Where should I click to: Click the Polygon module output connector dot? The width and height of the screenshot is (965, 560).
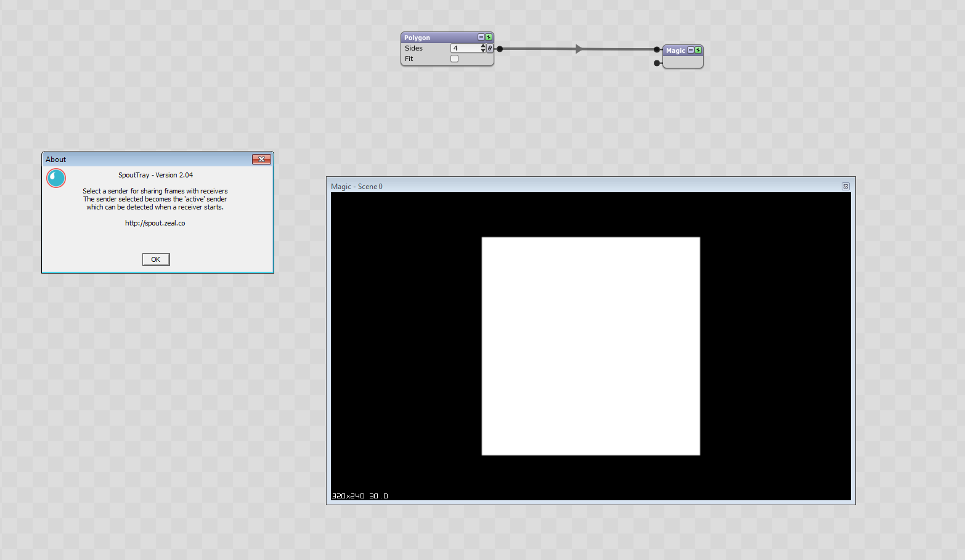click(500, 49)
